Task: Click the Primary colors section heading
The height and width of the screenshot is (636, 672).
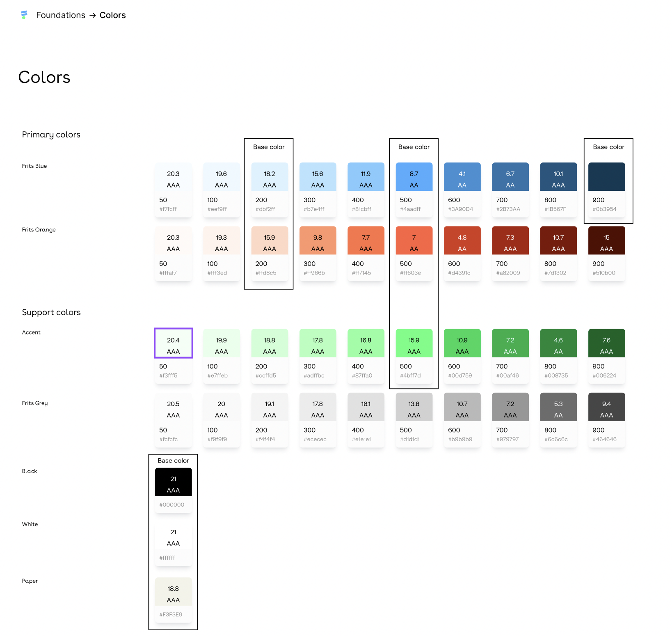Action: tap(51, 135)
